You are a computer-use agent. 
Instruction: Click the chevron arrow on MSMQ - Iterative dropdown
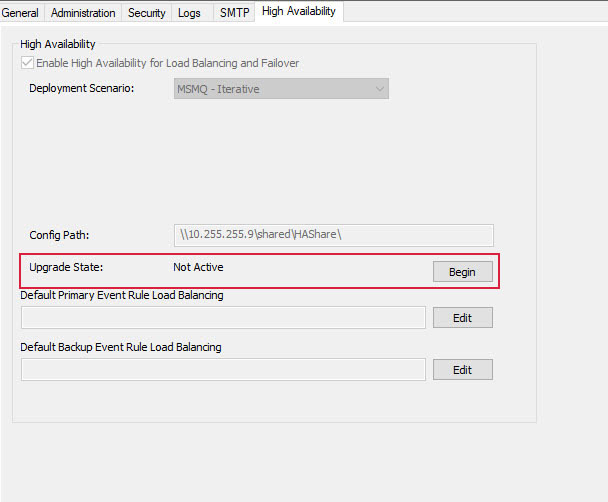point(379,89)
